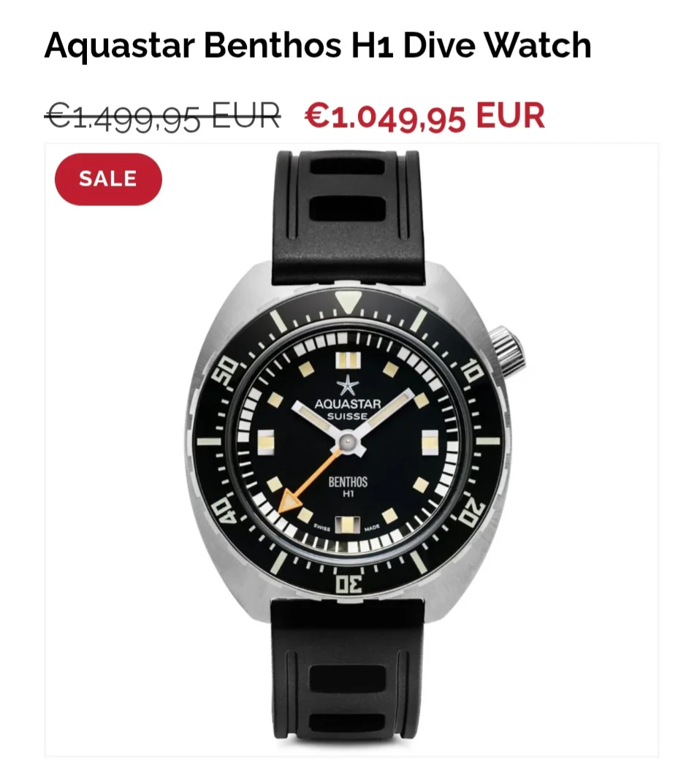681x784 pixels.
Task: Click the Aquastar star logo on the dial
Action: [x=348, y=386]
